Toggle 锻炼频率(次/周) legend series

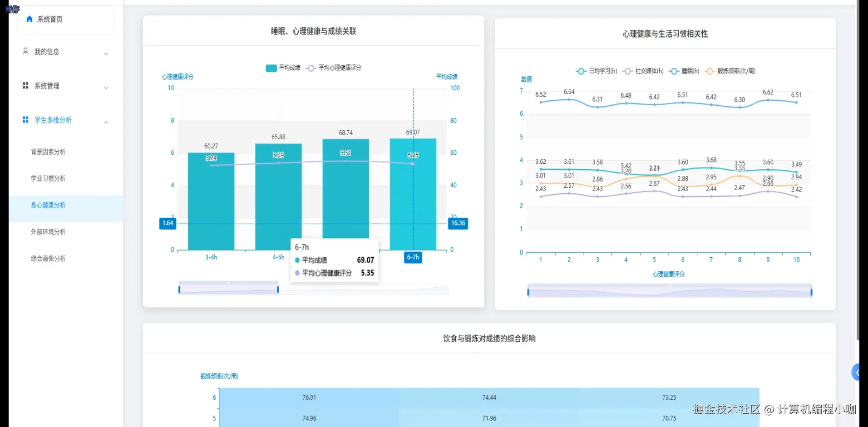[x=730, y=71]
